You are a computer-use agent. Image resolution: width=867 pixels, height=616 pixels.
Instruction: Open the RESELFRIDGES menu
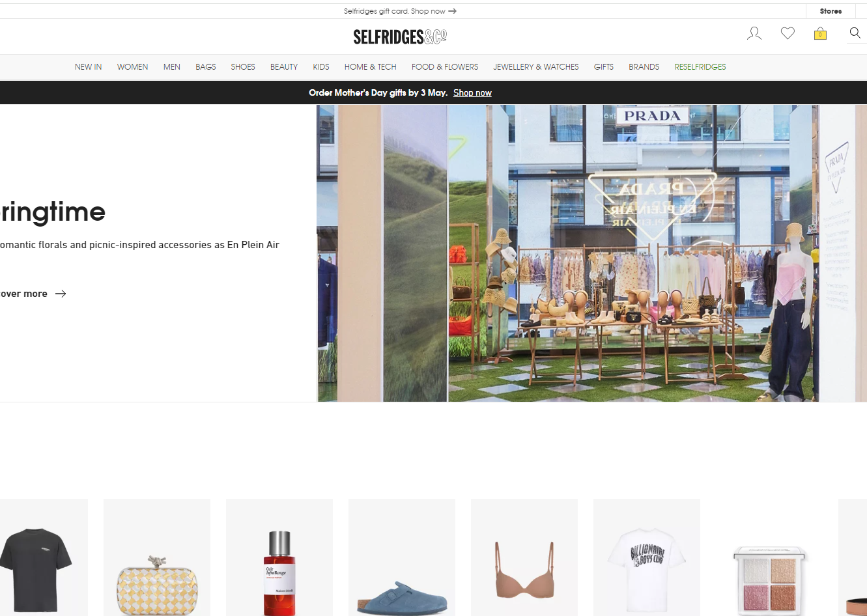tap(700, 67)
